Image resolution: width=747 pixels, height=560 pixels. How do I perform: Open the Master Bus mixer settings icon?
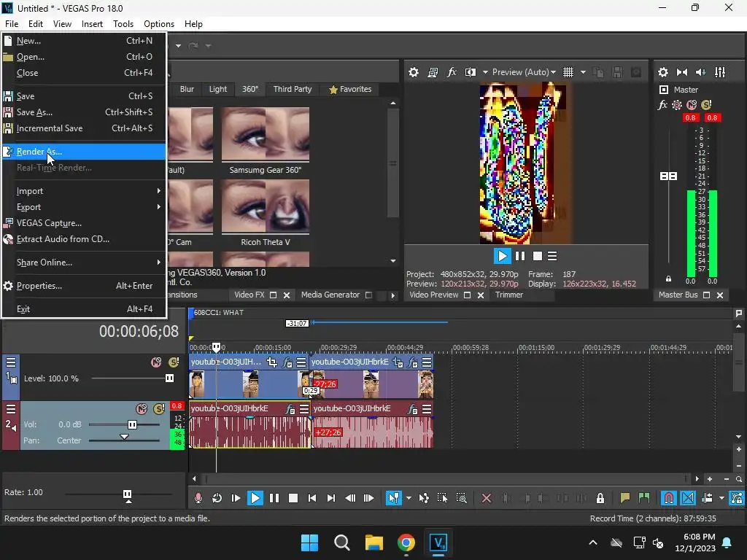(663, 72)
